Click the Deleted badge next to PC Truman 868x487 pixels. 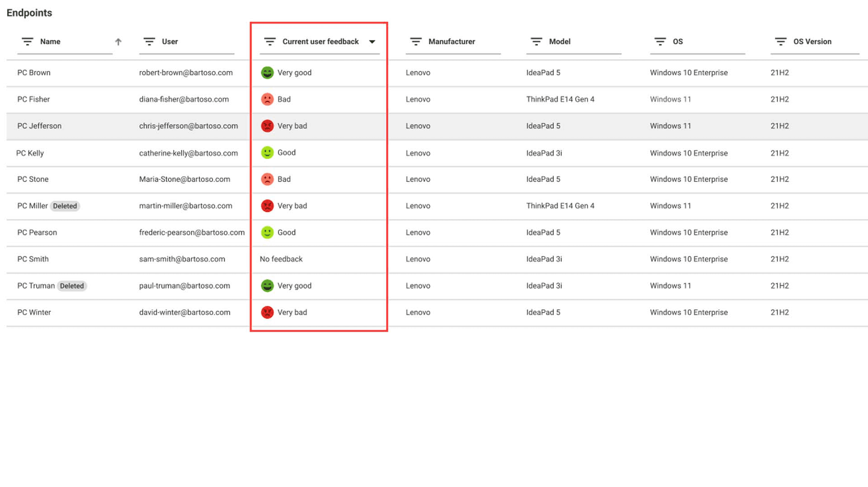point(72,286)
